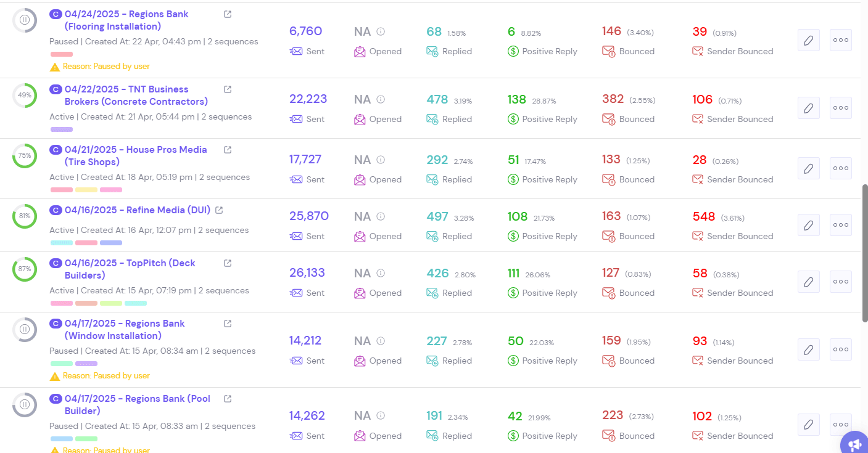
Task: Open three-dot menu for Window Installation campaign
Action: [x=840, y=349]
